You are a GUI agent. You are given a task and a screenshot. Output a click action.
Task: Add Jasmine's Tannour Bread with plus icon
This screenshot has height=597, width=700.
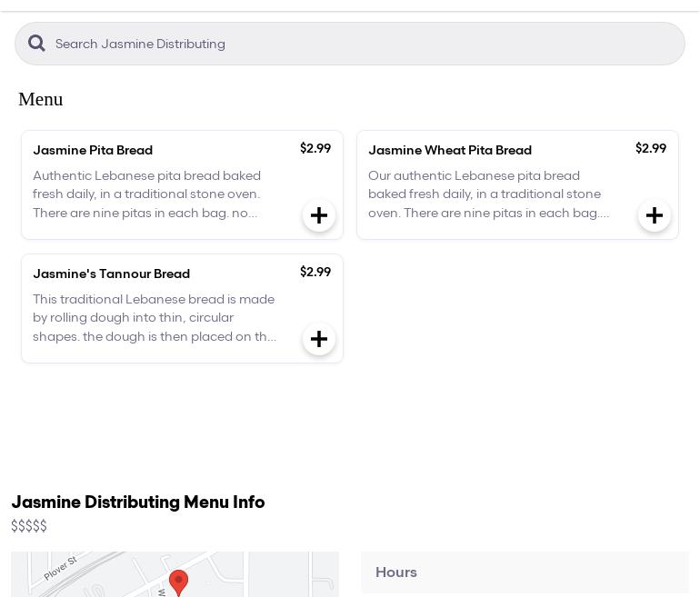click(x=319, y=339)
